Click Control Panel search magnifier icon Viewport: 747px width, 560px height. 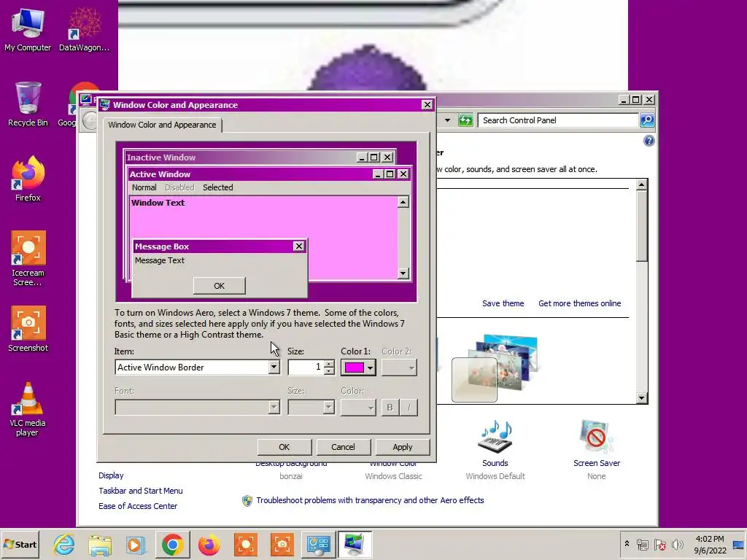[x=647, y=120]
